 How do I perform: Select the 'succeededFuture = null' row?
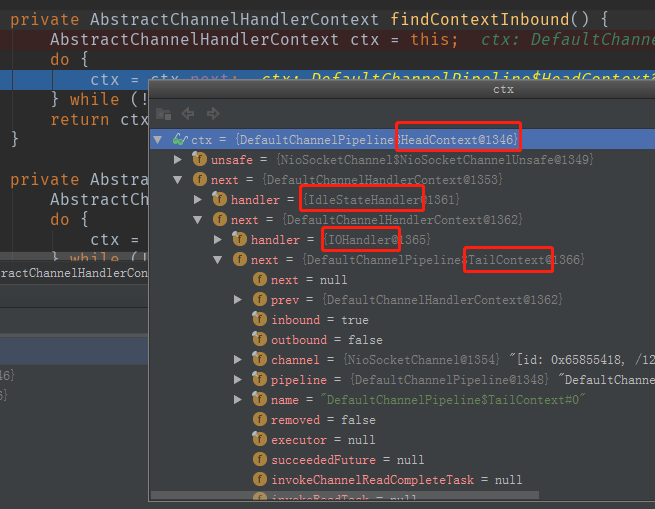[x=402, y=460]
